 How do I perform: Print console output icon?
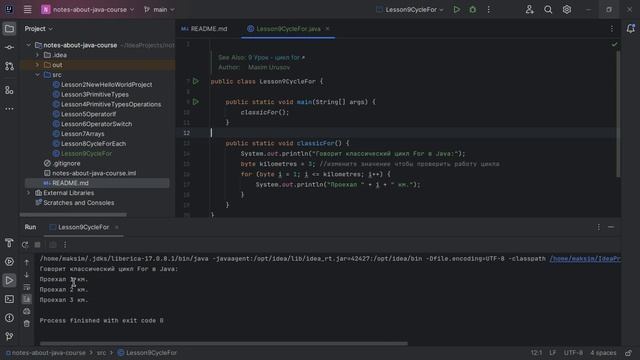coord(27,311)
